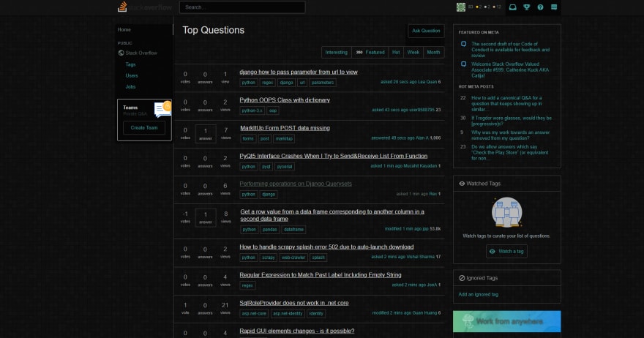Open the Welcome Valued Associate #599 post
The height and width of the screenshot is (338, 644).
pos(509,70)
